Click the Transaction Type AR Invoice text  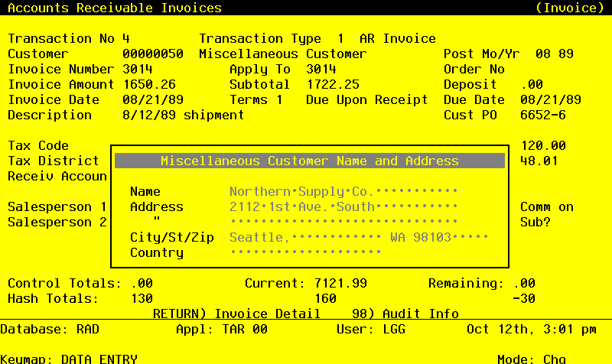[x=397, y=39]
